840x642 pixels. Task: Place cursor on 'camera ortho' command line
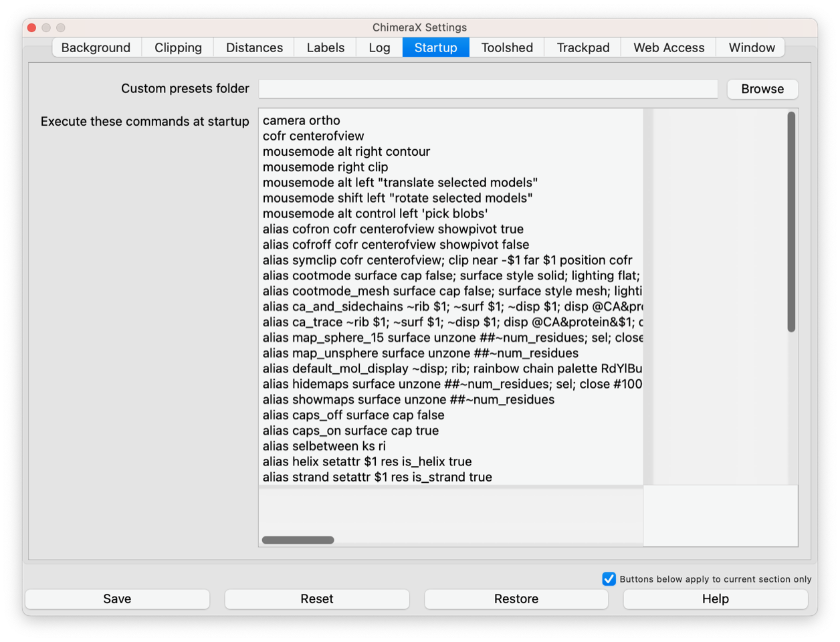[x=302, y=120]
